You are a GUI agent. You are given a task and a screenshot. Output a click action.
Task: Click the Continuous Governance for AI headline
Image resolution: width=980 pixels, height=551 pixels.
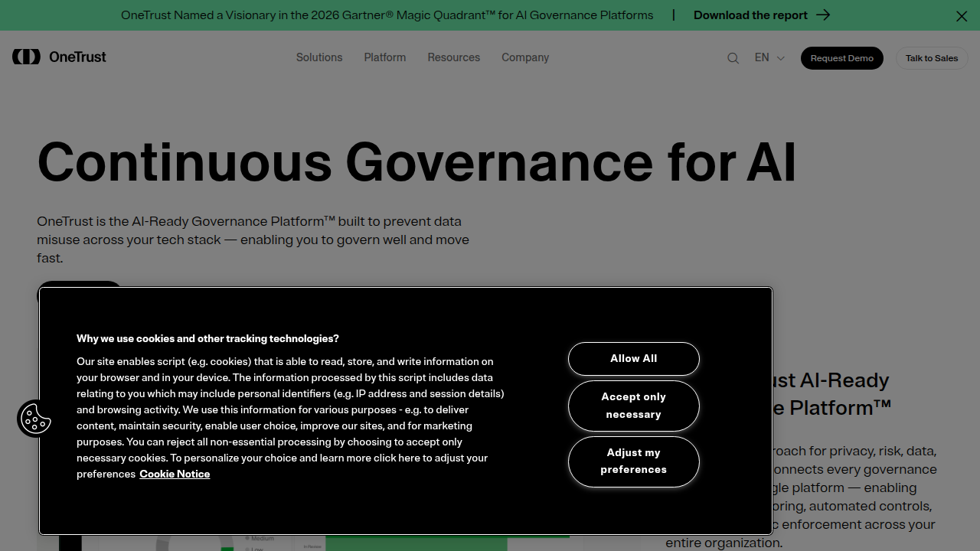click(x=416, y=161)
